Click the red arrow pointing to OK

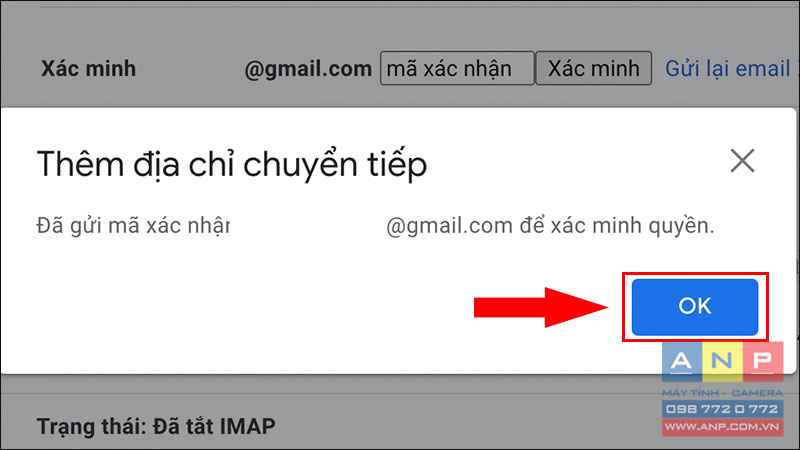point(541,307)
